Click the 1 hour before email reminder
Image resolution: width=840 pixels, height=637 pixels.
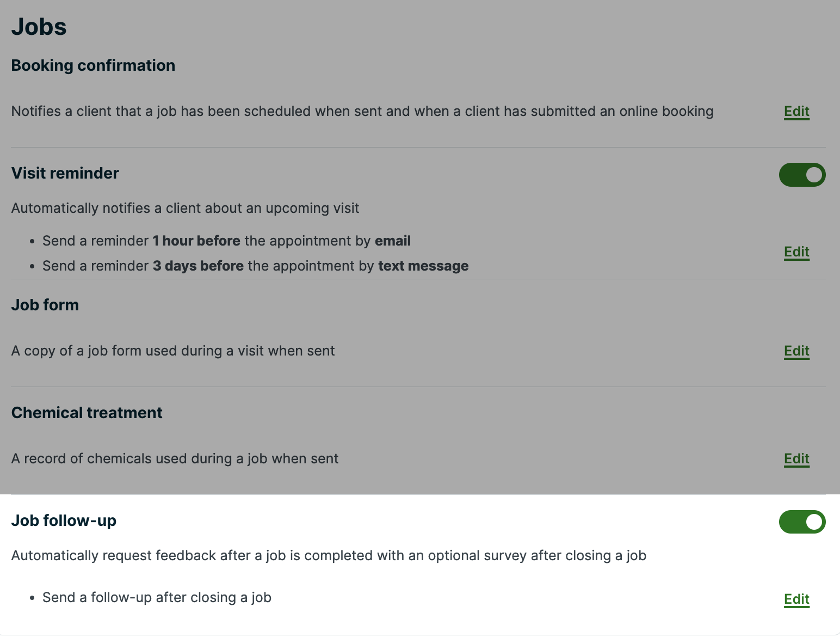click(226, 241)
